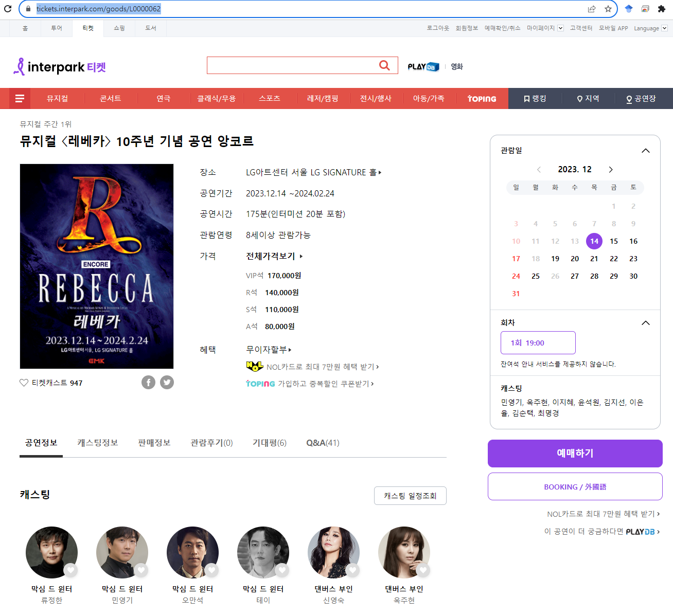Click TOPING coupon signup link
This screenshot has height=616, width=673.
pyautogui.click(x=310, y=384)
